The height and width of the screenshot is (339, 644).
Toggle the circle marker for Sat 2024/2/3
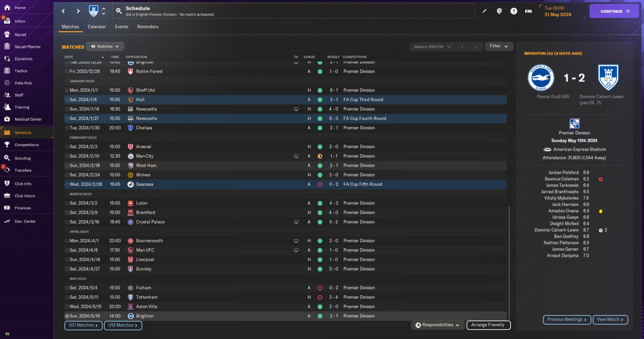pos(67,147)
